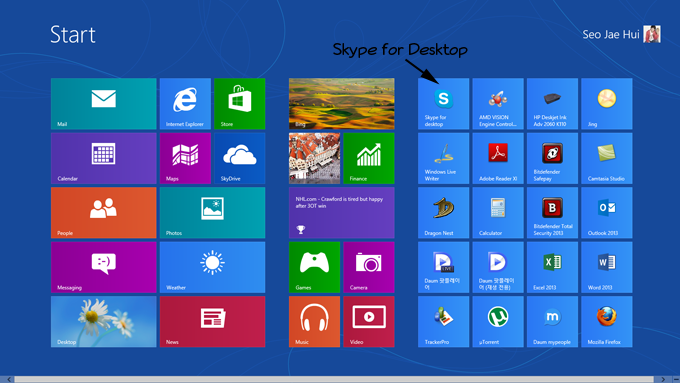Open Daum PotPlayer Live tile
680x383 pixels.
pyautogui.click(x=444, y=267)
